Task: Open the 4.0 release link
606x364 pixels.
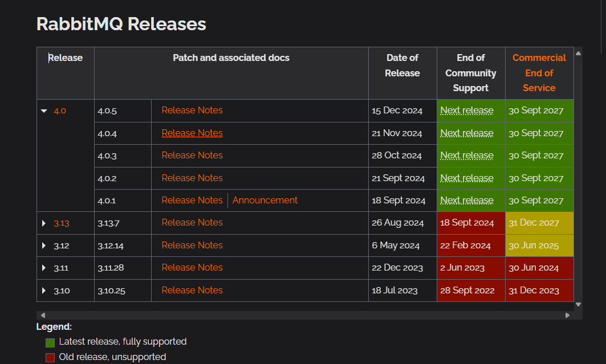Action: pyautogui.click(x=60, y=111)
